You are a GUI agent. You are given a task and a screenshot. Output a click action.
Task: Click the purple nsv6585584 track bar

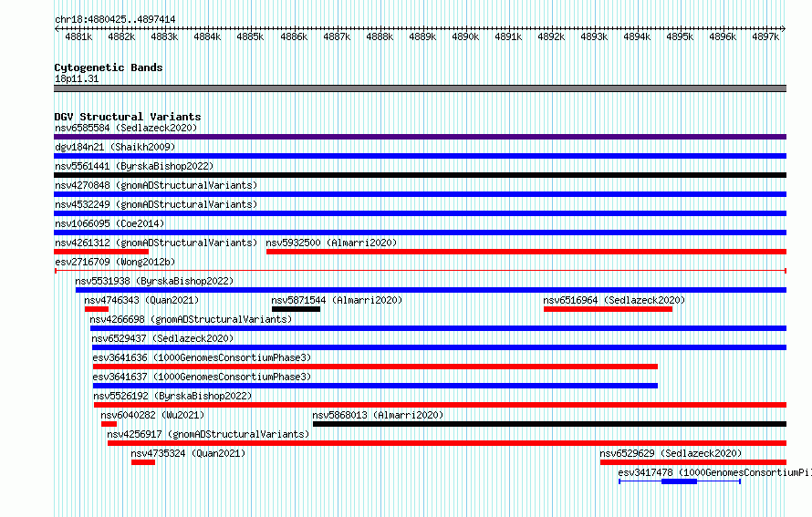(420, 137)
